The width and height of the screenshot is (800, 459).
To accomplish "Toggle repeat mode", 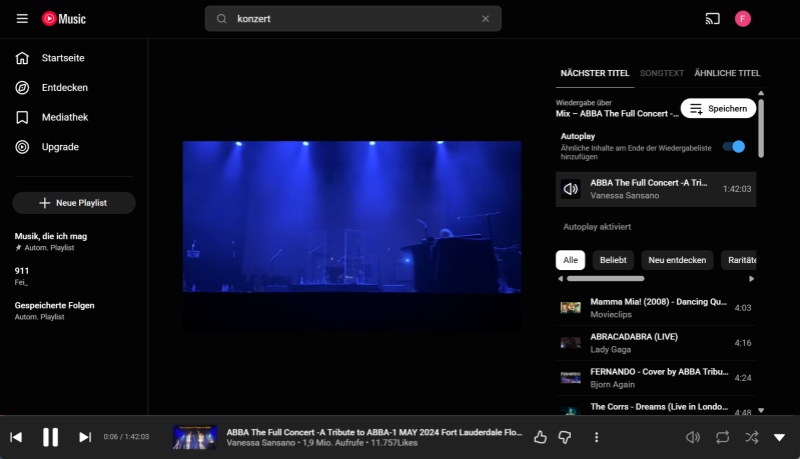I will pyautogui.click(x=722, y=437).
